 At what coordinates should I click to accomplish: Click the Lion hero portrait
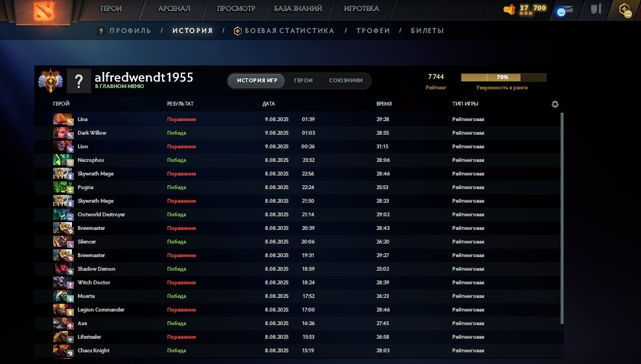tap(63, 146)
